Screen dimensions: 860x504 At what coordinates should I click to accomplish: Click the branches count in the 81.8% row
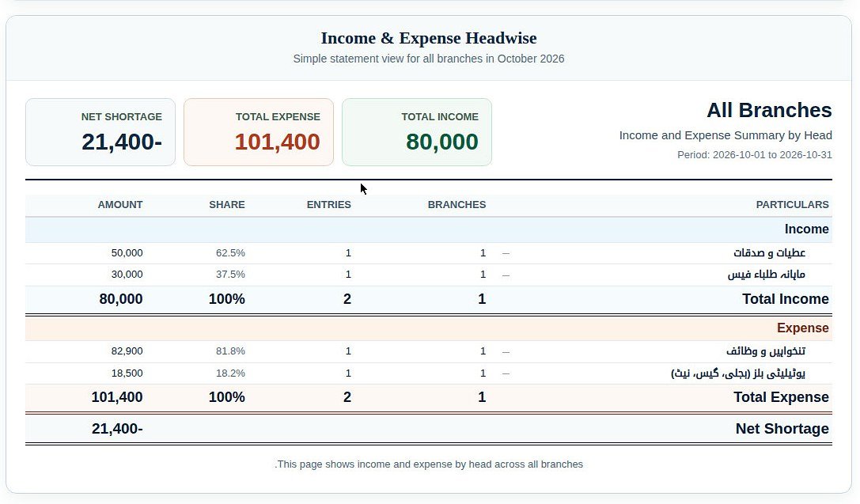[x=483, y=351]
